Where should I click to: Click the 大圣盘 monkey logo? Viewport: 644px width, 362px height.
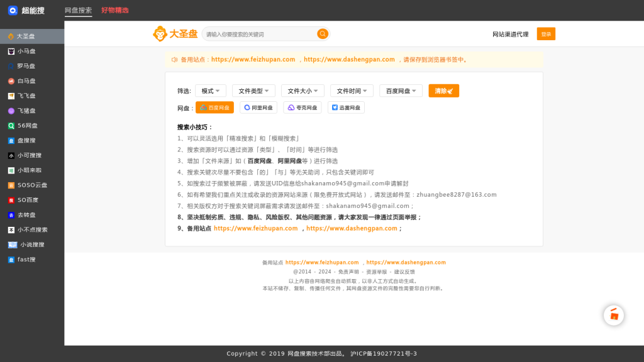pyautogui.click(x=175, y=34)
